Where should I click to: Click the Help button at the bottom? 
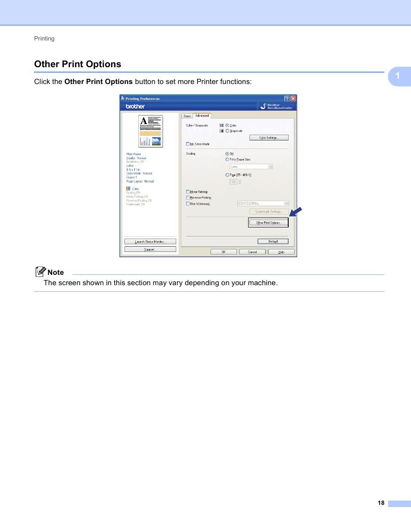(281, 252)
